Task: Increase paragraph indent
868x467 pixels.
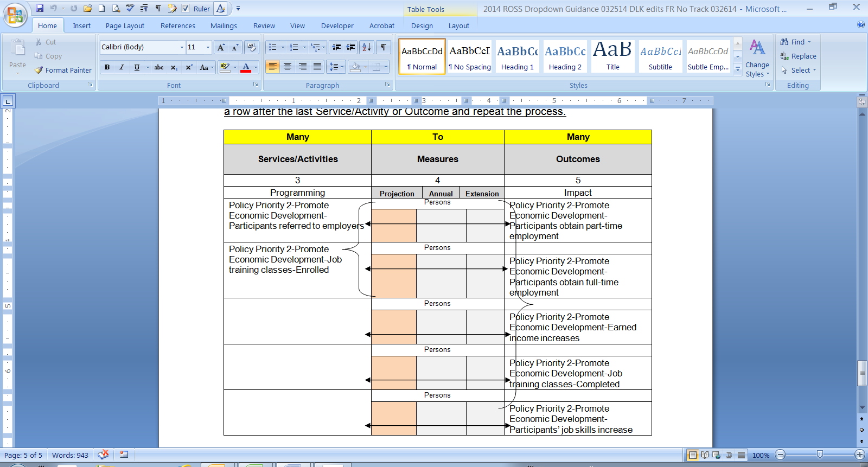Action: 351,47
